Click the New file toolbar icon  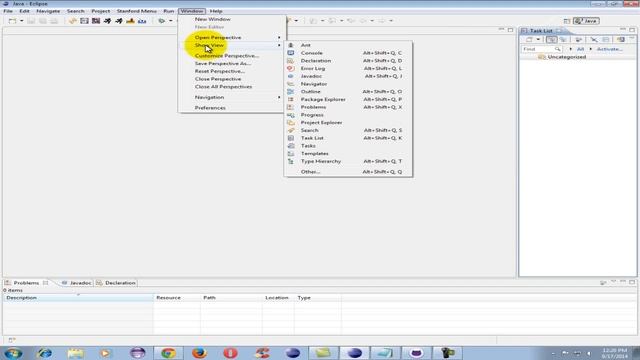pos(12,21)
